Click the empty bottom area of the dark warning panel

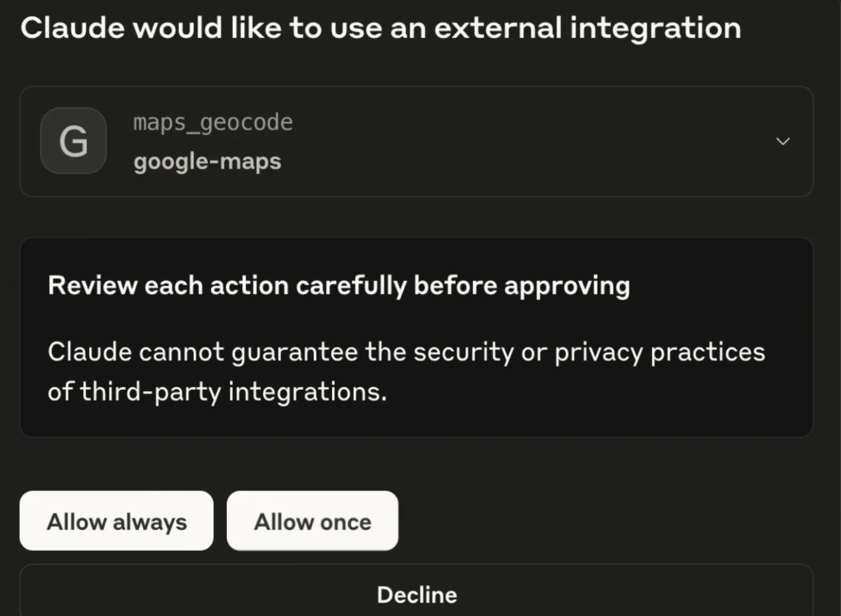417,420
